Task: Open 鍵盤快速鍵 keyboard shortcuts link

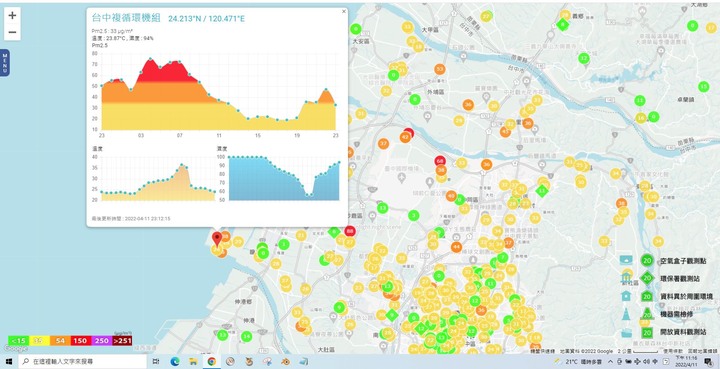Action: coord(543,351)
